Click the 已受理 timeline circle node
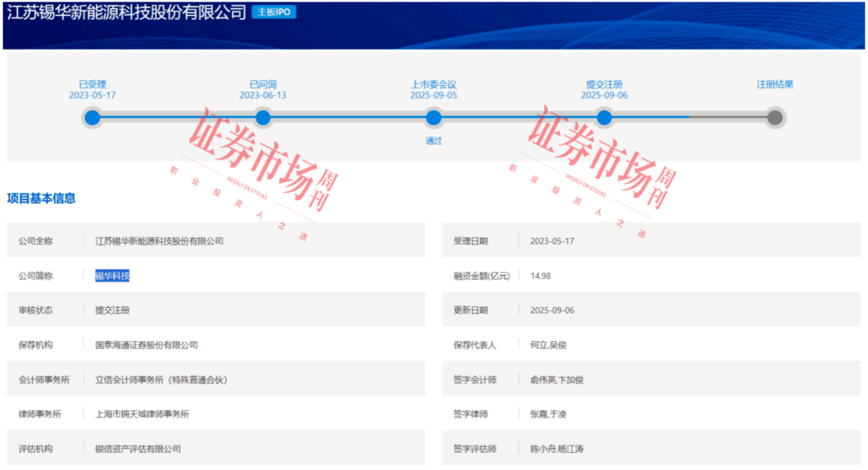Screen dimensions: 868x470 click(x=92, y=118)
